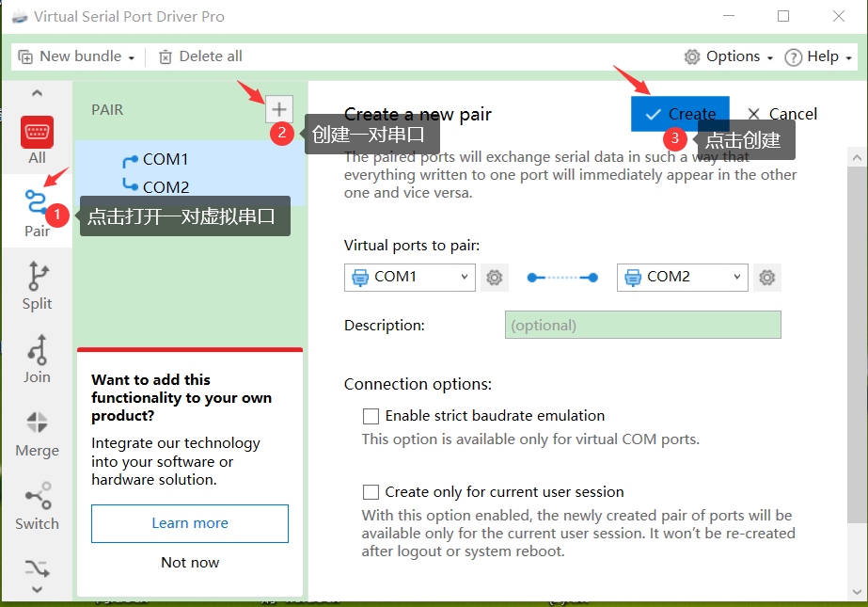
Task: Click the Learn more button
Action: tap(190, 523)
